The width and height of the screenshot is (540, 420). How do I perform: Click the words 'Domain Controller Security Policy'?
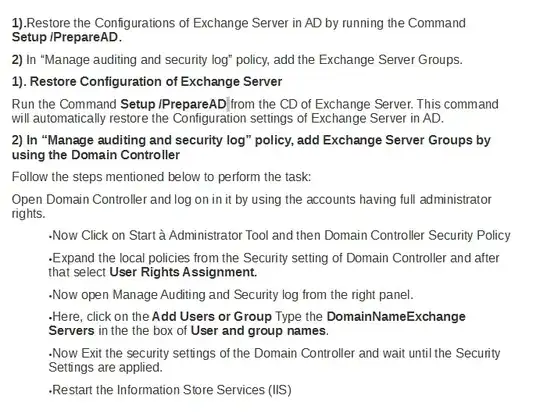coord(417,235)
